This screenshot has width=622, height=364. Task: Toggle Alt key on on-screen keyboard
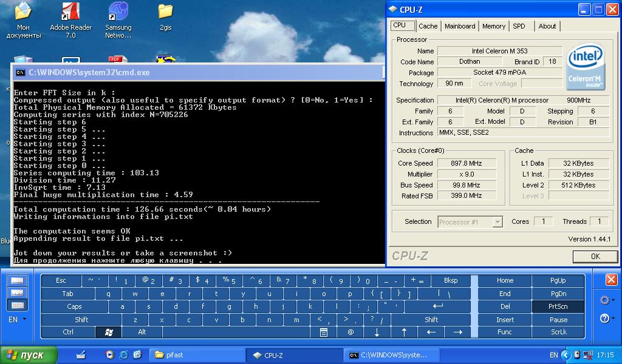tap(142, 332)
